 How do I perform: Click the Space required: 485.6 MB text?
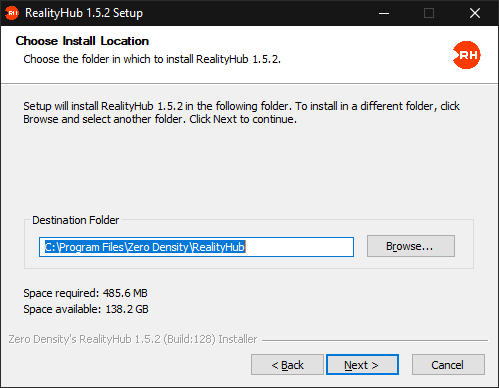[85, 293]
